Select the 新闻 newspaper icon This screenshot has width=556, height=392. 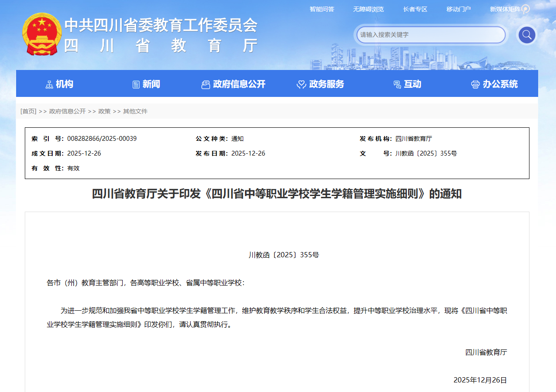coord(136,85)
